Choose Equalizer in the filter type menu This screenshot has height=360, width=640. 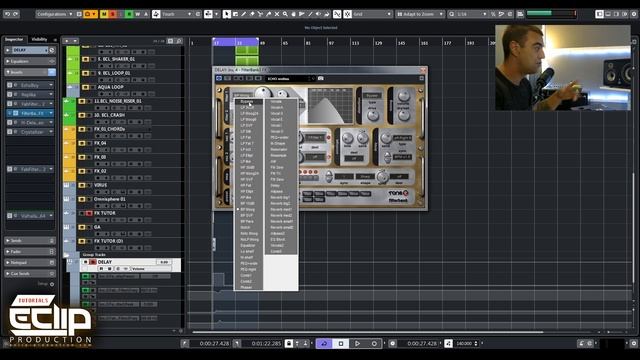coord(248,245)
